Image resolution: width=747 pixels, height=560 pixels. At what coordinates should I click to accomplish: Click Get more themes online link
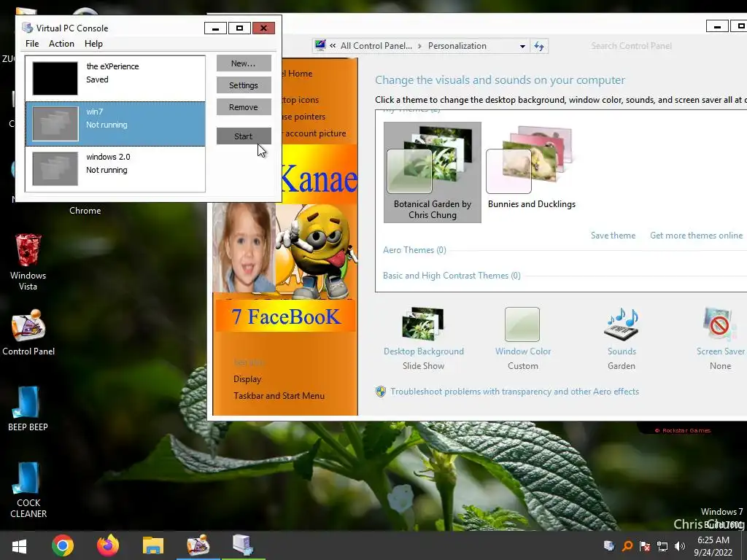pos(696,236)
